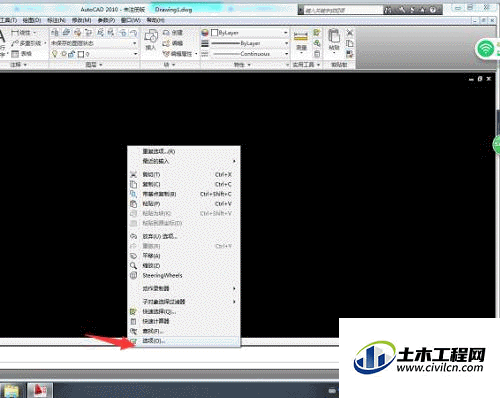Image resolution: width=500 pixels, height=398 pixels.
Task: Click the second layer tool icon in 图层 panel
Action: pos(66,32)
